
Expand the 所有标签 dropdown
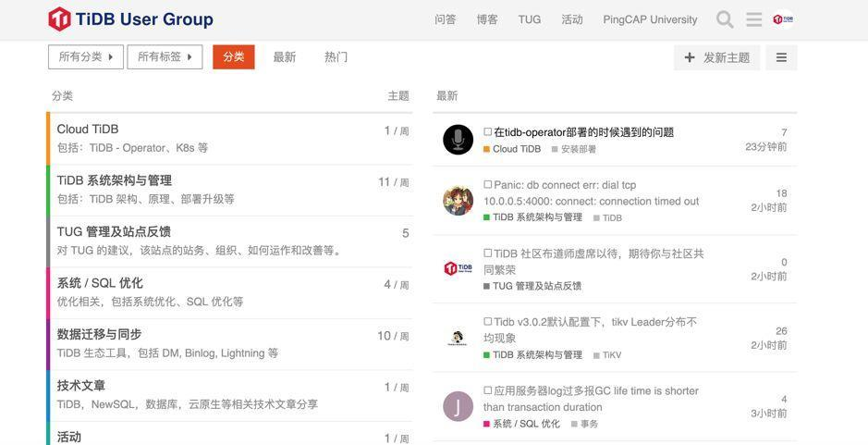click(x=165, y=57)
